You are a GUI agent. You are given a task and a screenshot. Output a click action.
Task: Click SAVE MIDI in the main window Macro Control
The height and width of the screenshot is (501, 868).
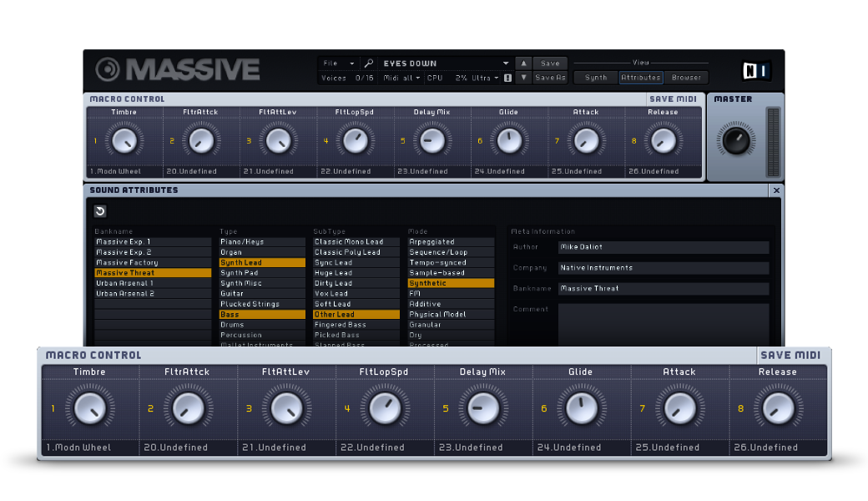[674, 99]
